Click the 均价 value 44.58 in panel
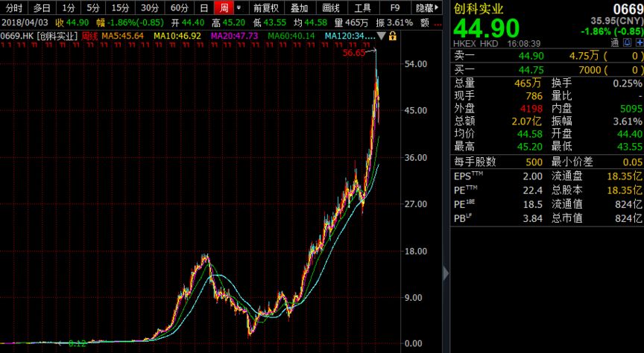The width and height of the screenshot is (644, 353). click(530, 134)
